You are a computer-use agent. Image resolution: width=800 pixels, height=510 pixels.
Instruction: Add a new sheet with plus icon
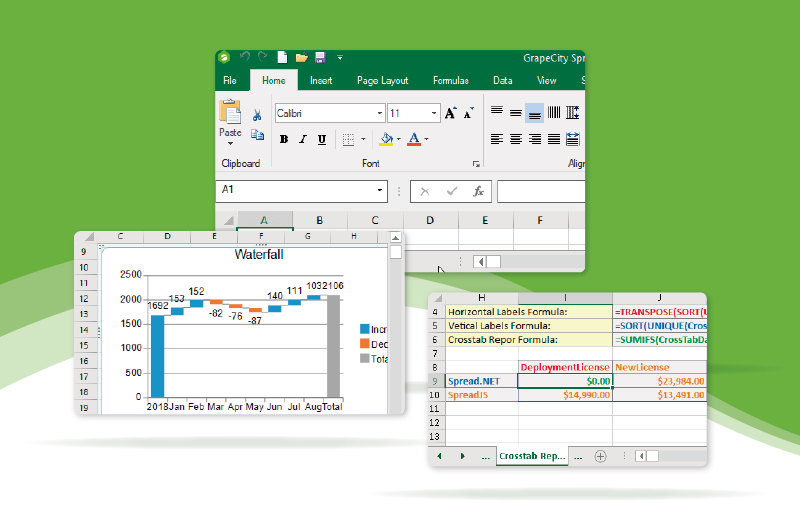pos(600,456)
